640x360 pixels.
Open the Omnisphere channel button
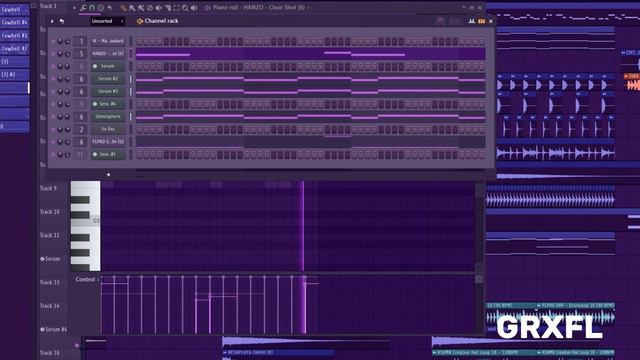(x=108, y=117)
